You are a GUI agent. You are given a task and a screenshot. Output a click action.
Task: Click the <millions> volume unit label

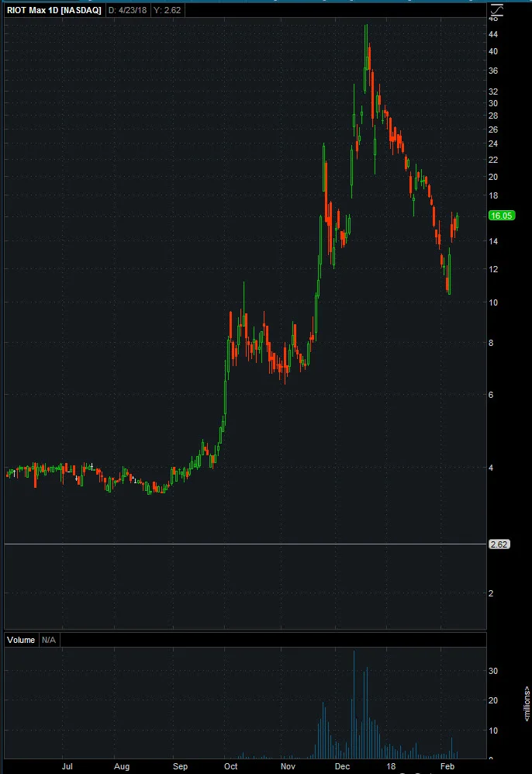(x=527, y=703)
